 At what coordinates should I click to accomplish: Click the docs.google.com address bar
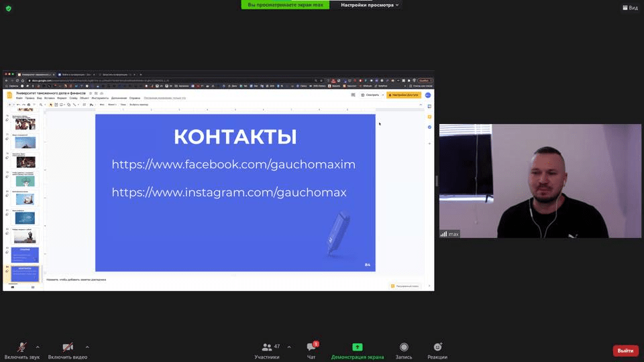pyautogui.click(x=170, y=80)
